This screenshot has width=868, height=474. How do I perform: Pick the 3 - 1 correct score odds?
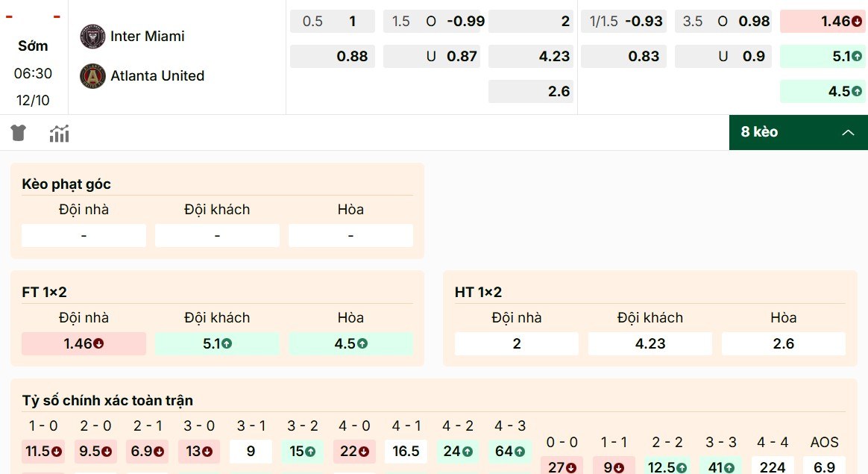(x=251, y=452)
